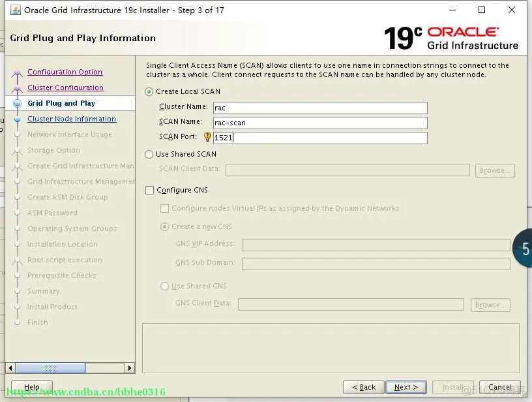Click the GNS Client Data field
This screenshot has height=402, width=532.
coord(351,305)
